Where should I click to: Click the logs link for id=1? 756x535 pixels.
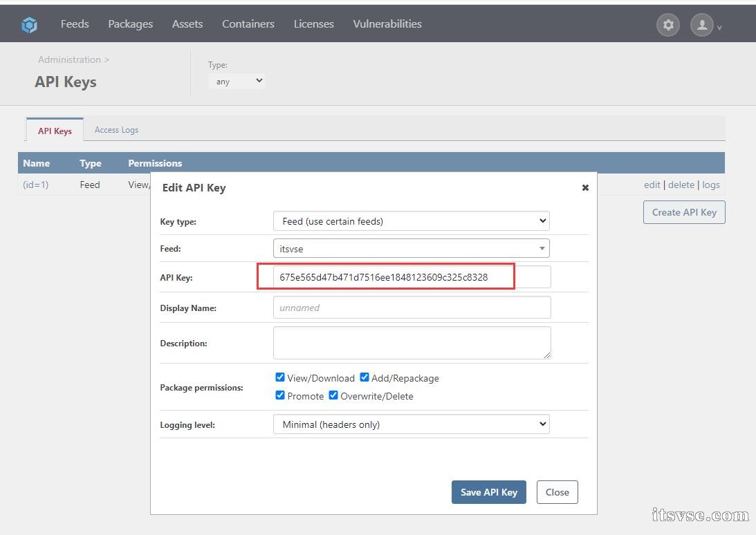(710, 185)
